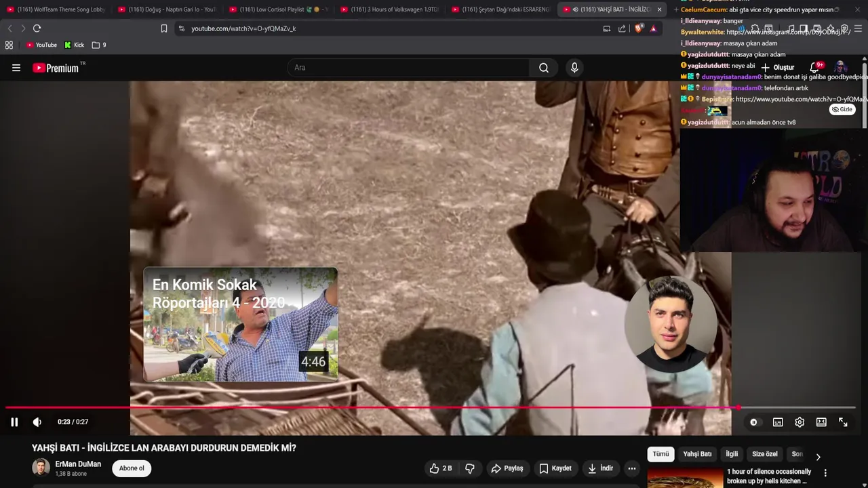
Task: View site information icon in address bar
Action: [x=181, y=28]
